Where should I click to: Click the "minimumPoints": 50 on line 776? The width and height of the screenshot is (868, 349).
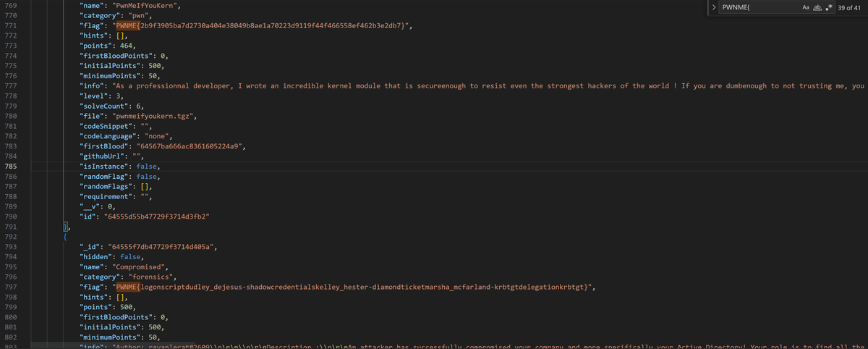coord(120,75)
